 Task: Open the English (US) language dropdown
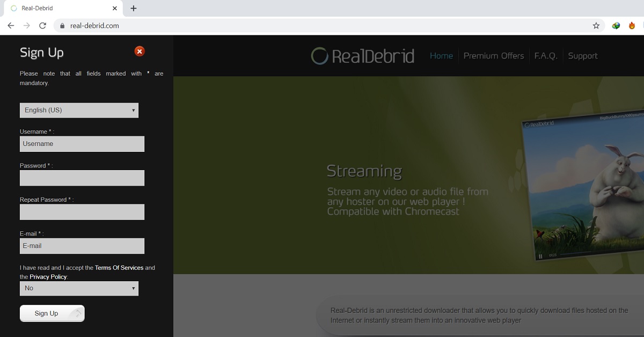point(79,110)
